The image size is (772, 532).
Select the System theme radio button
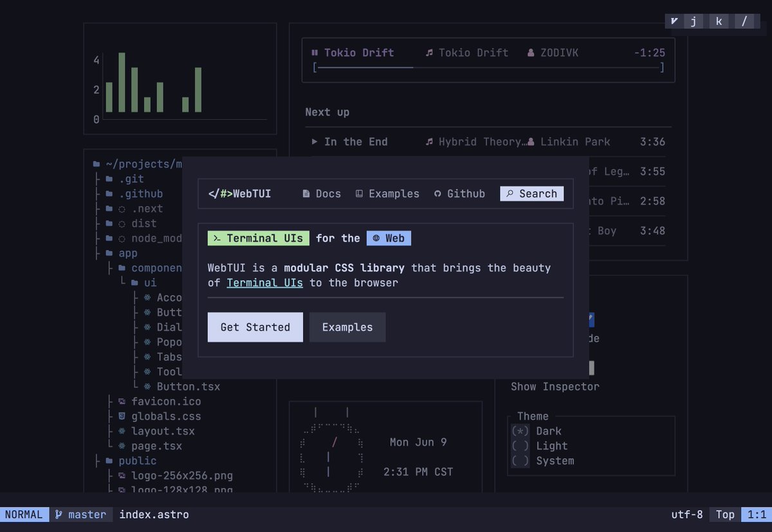point(520,461)
